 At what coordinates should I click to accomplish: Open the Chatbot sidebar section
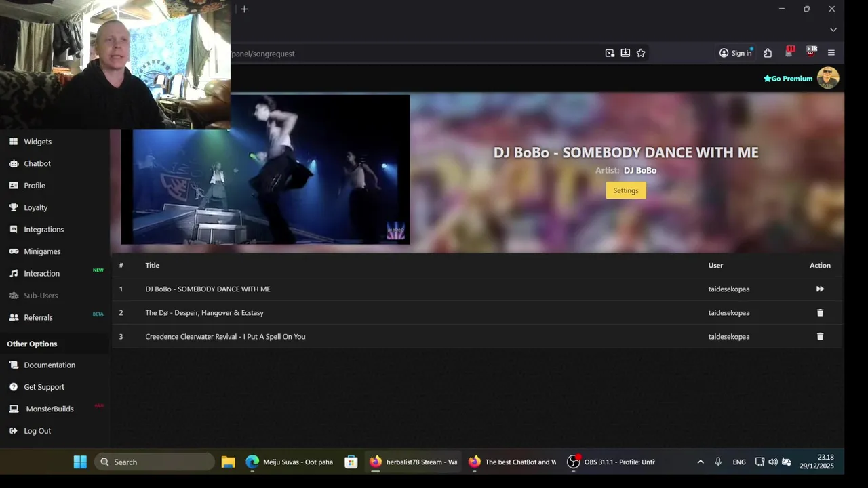37,163
